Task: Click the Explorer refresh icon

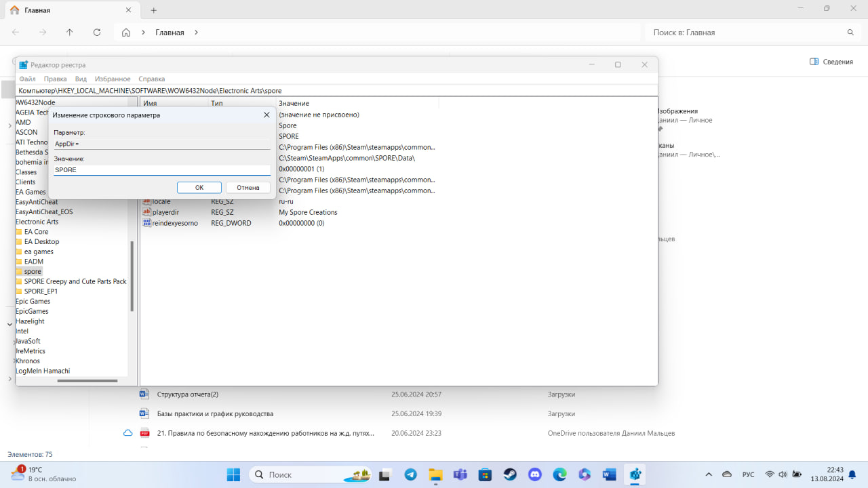Action: tap(96, 32)
